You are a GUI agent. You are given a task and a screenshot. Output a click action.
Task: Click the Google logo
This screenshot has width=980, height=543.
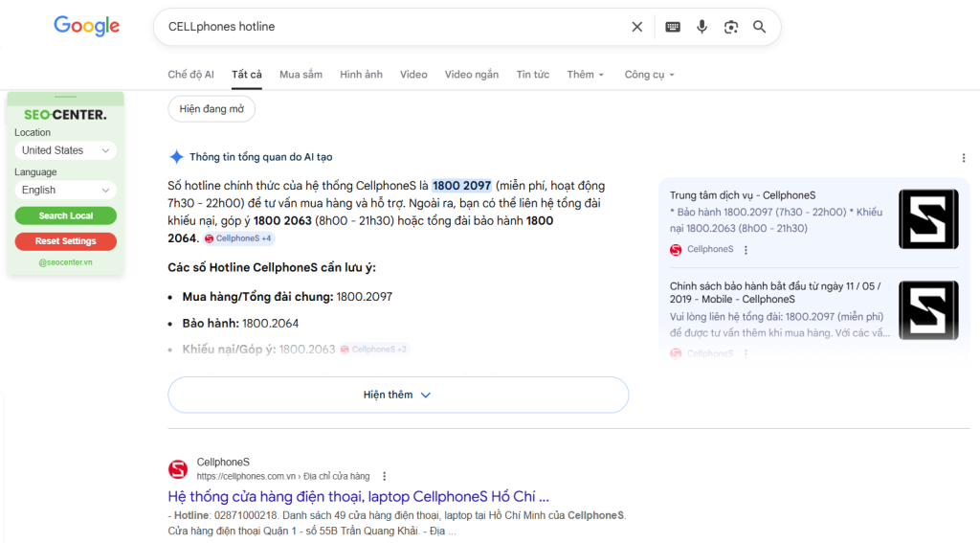pyautogui.click(x=86, y=26)
